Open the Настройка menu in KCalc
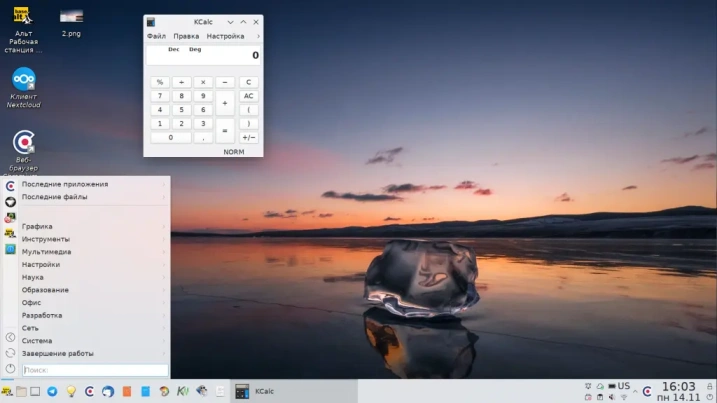Screen dimensions: 717x403 (225, 36)
